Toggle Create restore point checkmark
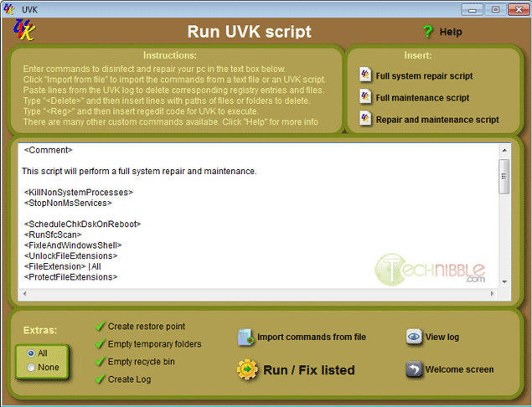 click(x=100, y=327)
